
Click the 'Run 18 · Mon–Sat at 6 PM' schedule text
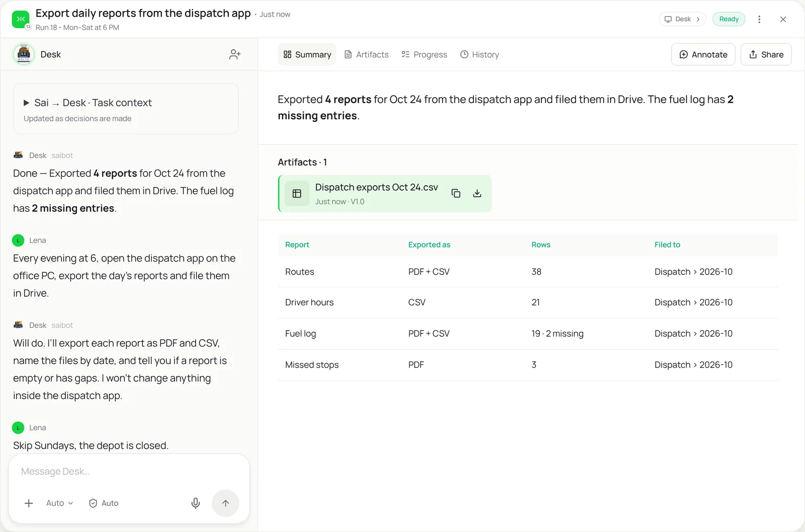[77, 28]
